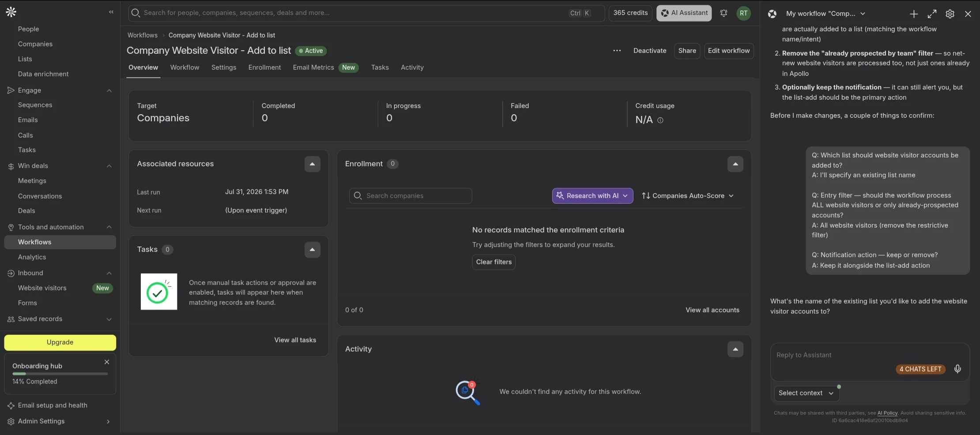Open the three-dot more actions menu
The width and height of the screenshot is (980, 435).
(617, 51)
